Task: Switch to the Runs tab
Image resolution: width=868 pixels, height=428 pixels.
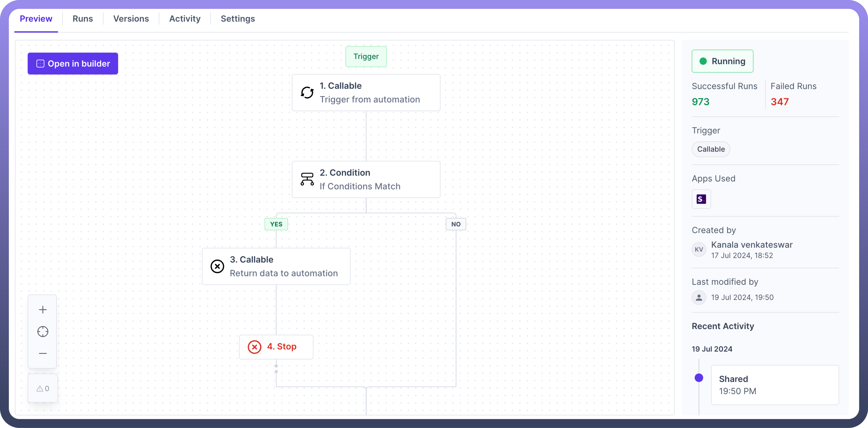Action: 83,19
